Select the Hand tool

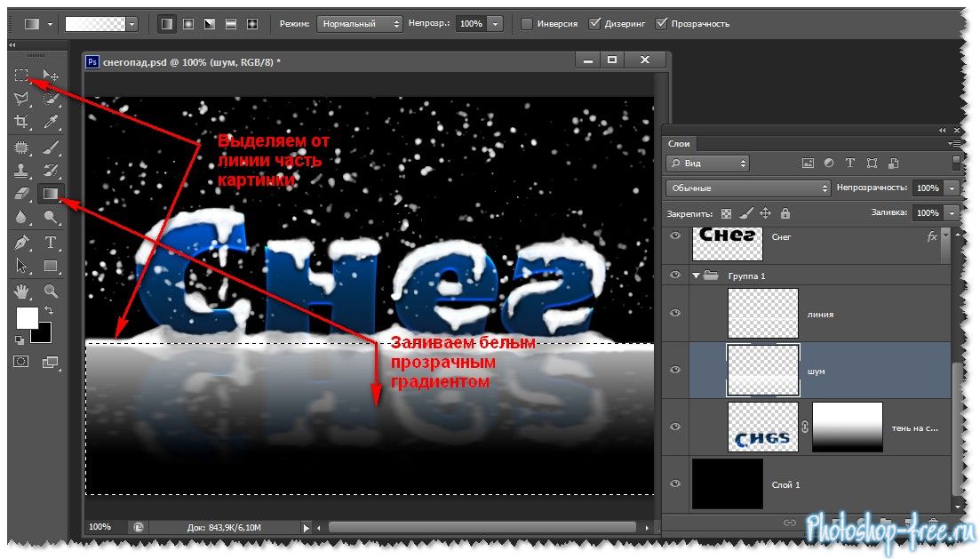tap(22, 291)
